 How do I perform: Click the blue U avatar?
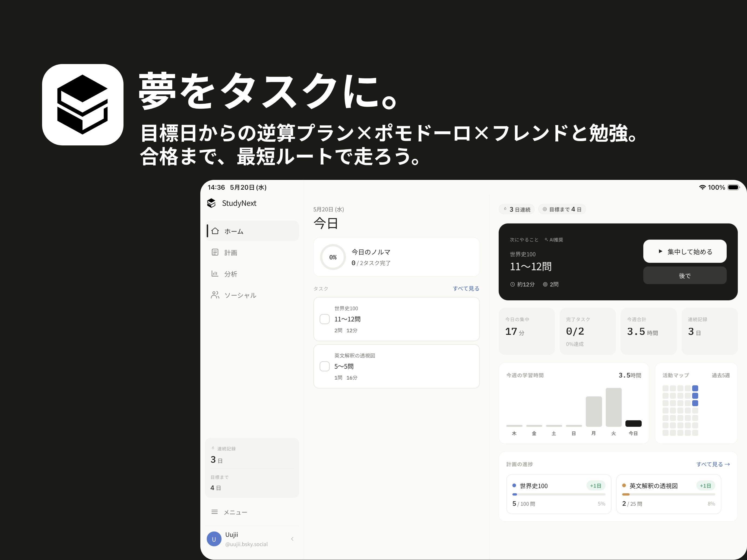click(x=214, y=539)
